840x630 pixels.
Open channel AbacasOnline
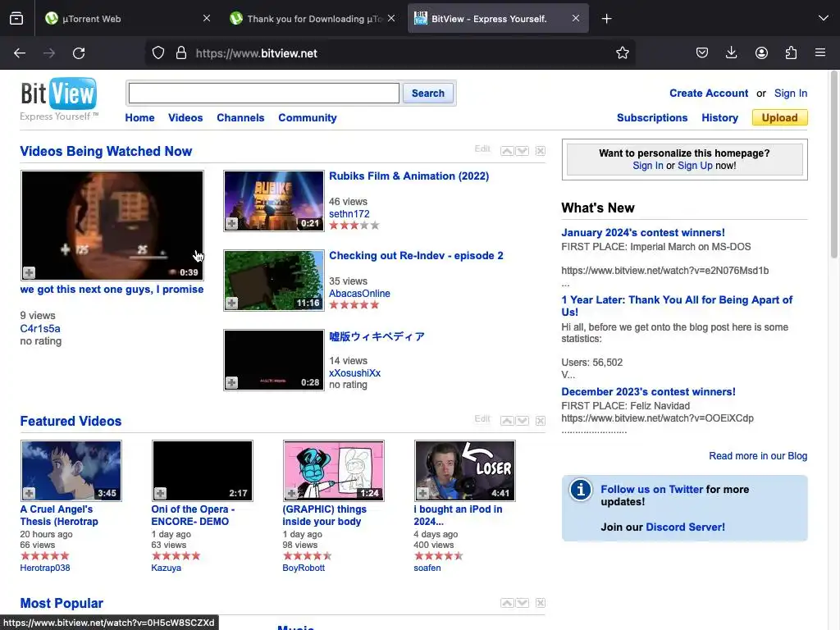(x=359, y=294)
